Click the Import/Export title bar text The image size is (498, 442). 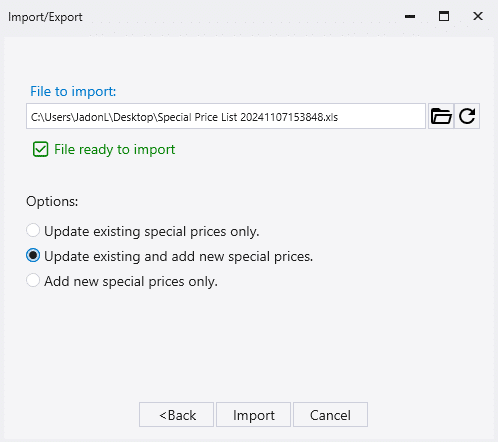tap(45, 17)
